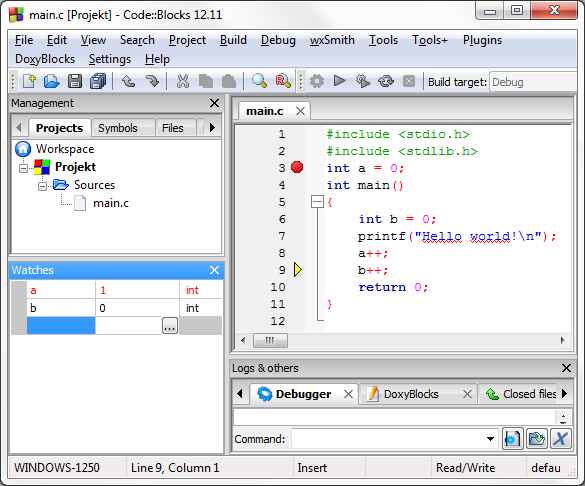The height and width of the screenshot is (486, 585).
Task: Click the Rebuild icon
Action: pyautogui.click(x=386, y=81)
